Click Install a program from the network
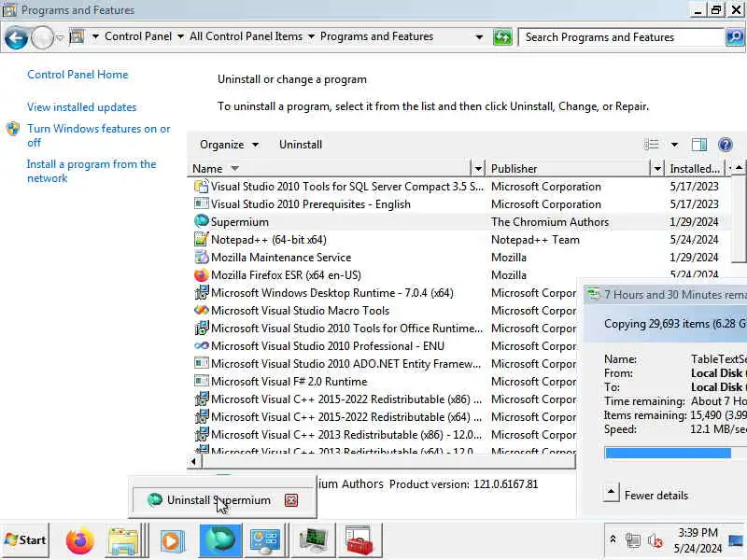 click(92, 171)
